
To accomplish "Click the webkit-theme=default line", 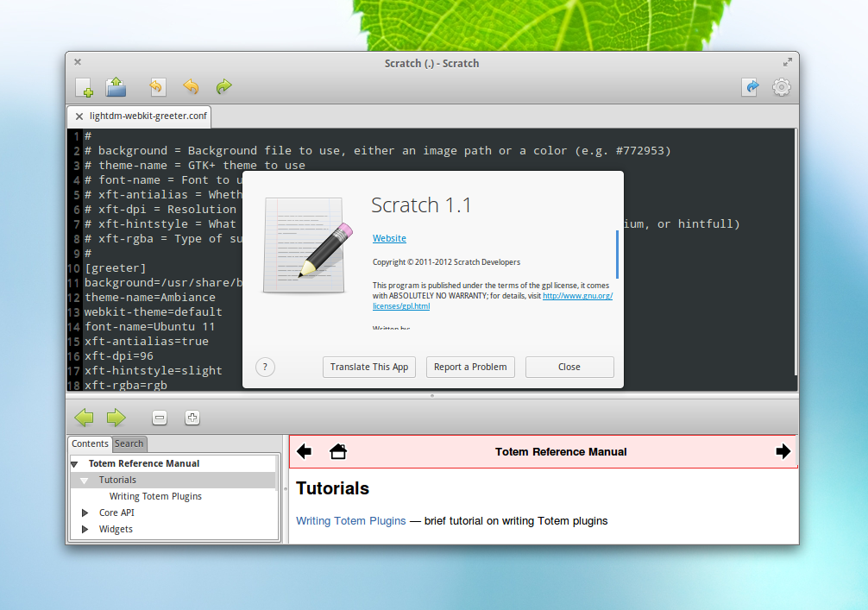I will click(x=153, y=311).
